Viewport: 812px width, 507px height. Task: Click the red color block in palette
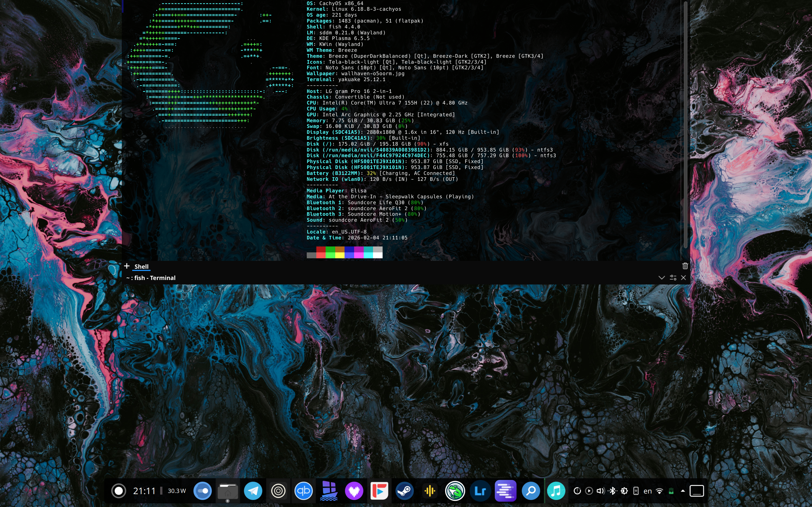pyautogui.click(x=321, y=250)
